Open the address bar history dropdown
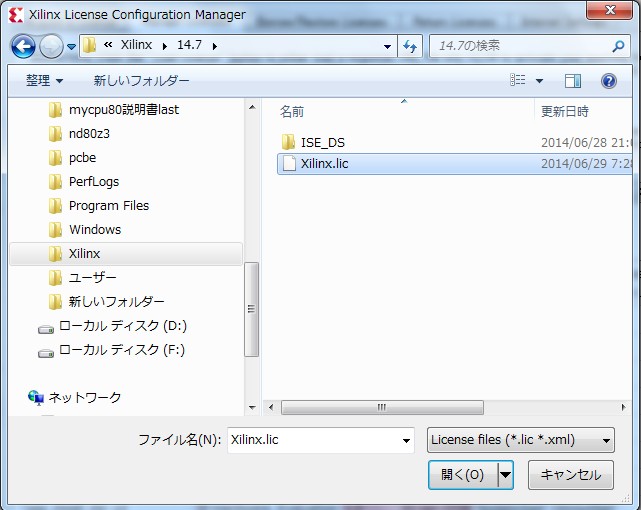 pyautogui.click(x=388, y=47)
